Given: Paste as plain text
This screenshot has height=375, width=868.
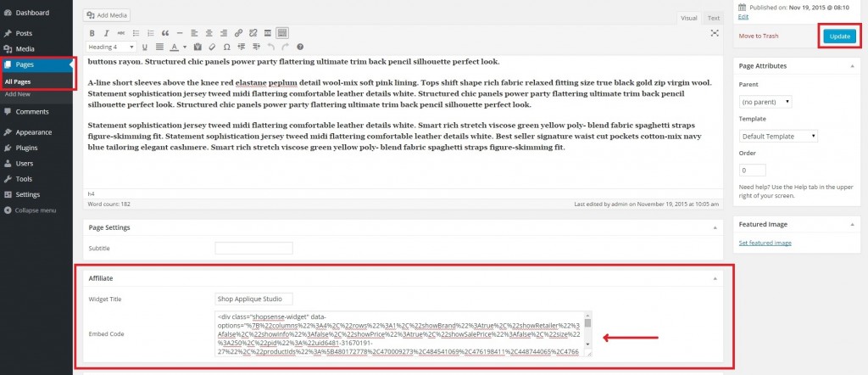Looking at the screenshot, I should [198, 47].
